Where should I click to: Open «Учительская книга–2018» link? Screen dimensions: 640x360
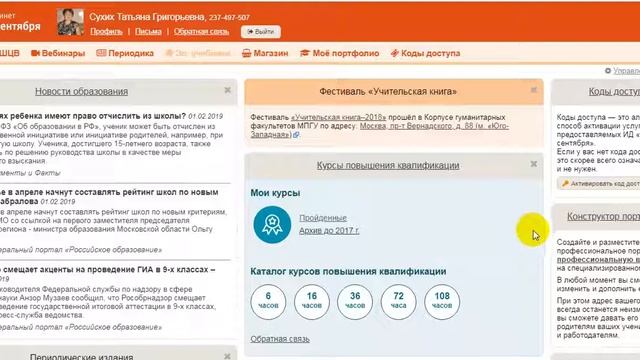coord(338,117)
